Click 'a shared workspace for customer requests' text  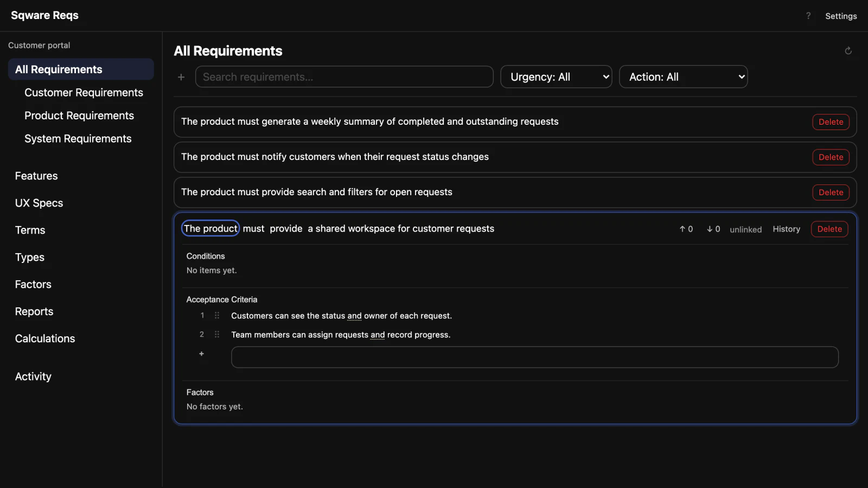click(x=401, y=229)
